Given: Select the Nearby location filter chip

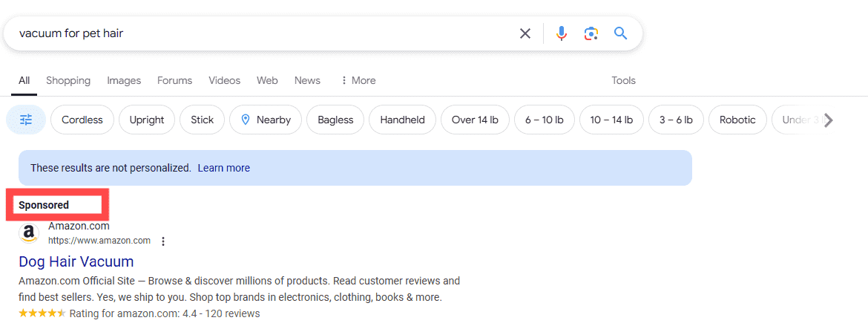Looking at the screenshot, I should point(266,120).
